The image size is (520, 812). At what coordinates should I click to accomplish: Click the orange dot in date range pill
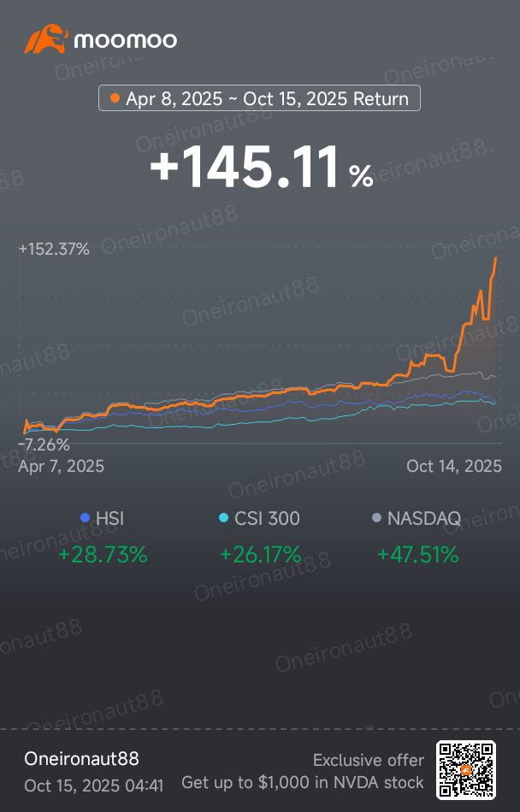[x=115, y=98]
